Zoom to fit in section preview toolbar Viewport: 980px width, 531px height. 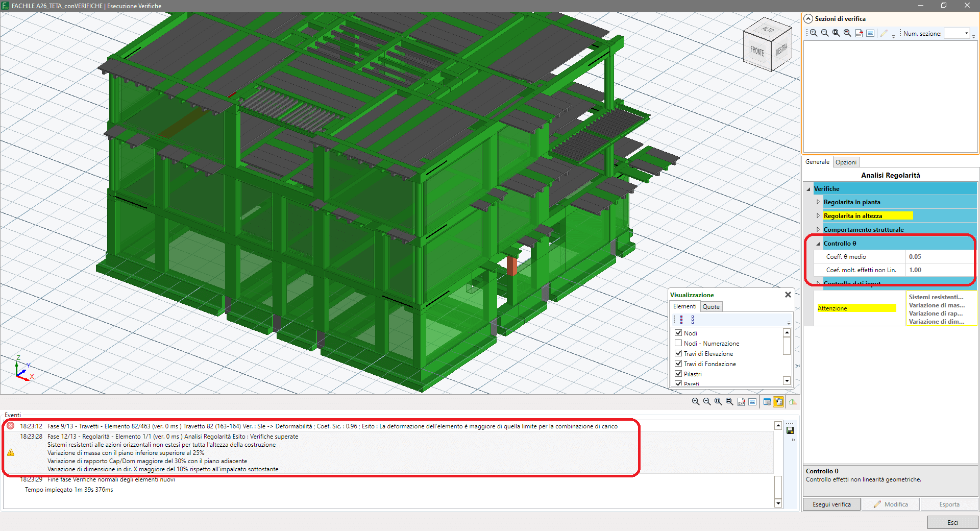click(x=837, y=33)
